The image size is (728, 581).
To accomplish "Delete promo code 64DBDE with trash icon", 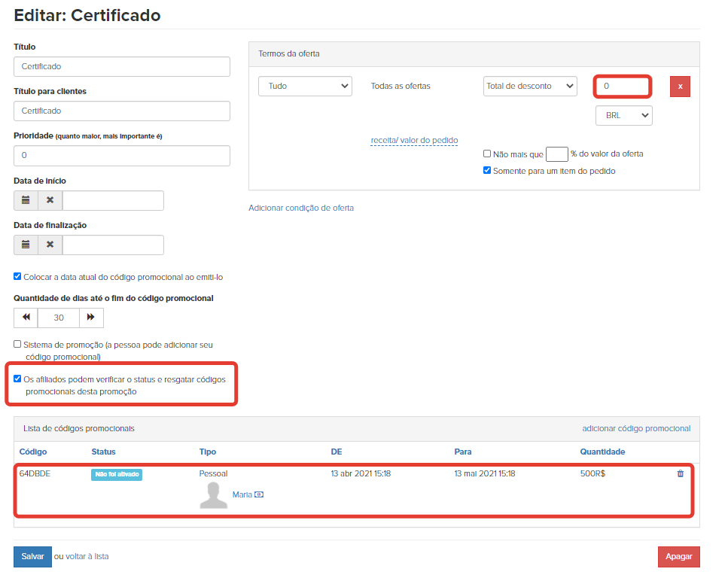I will [680, 474].
